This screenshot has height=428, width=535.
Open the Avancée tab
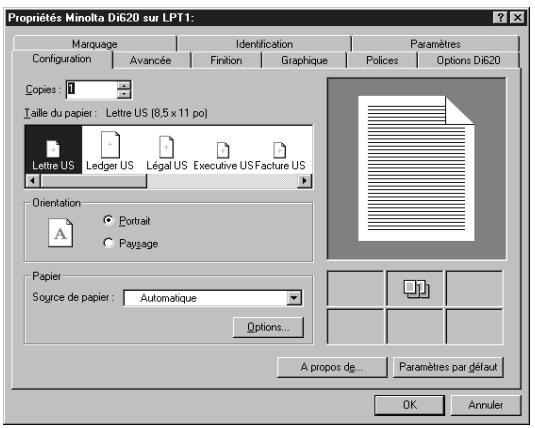click(x=150, y=60)
